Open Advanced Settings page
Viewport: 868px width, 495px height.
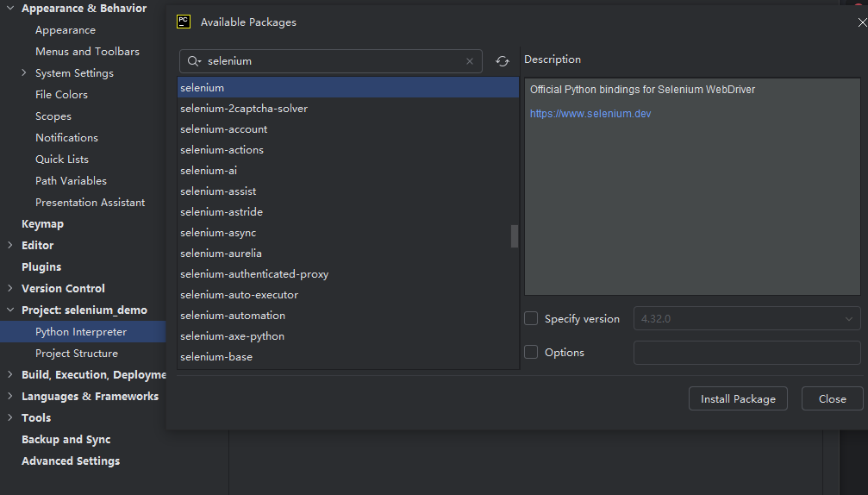click(71, 461)
